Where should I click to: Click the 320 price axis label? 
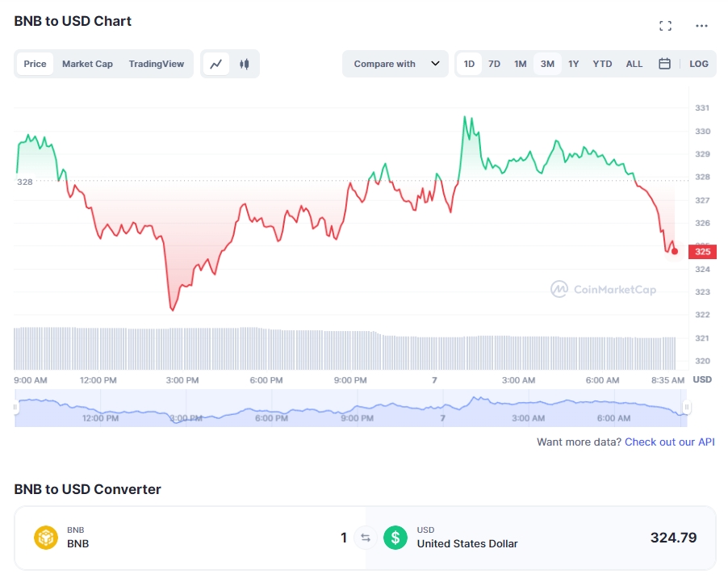click(702, 361)
